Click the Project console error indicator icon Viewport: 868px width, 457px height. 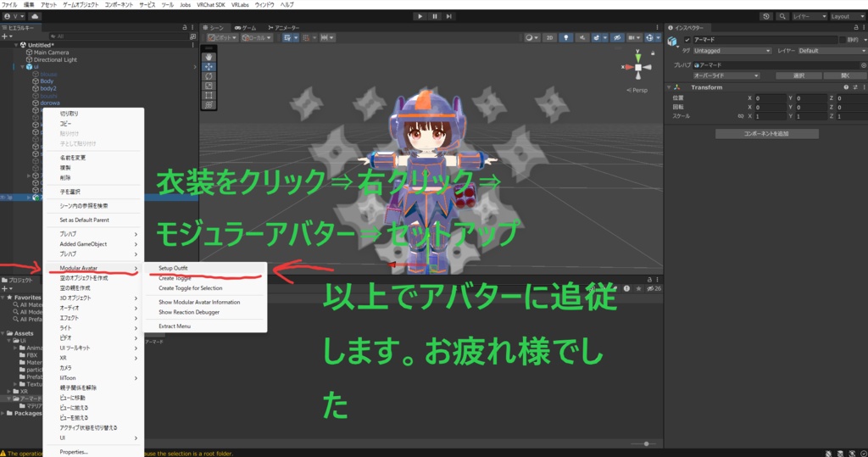tap(626, 288)
